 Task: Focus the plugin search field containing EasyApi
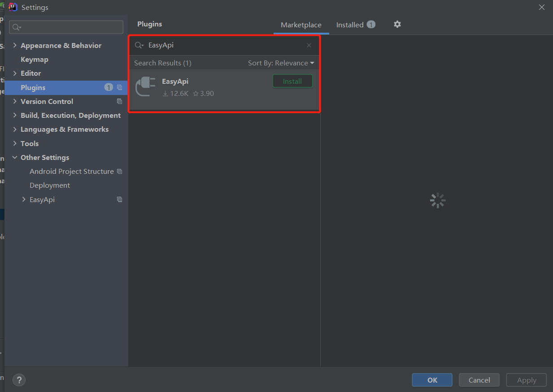pyautogui.click(x=224, y=45)
